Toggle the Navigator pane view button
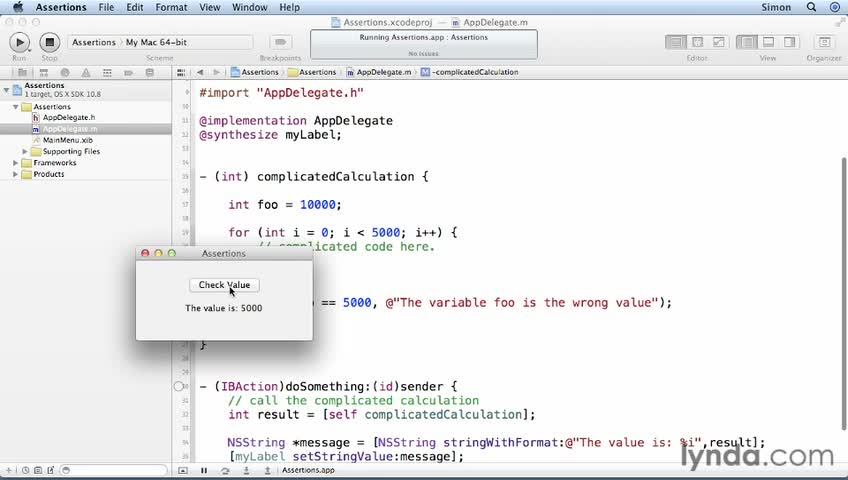This screenshot has height=480, width=848. (747, 42)
